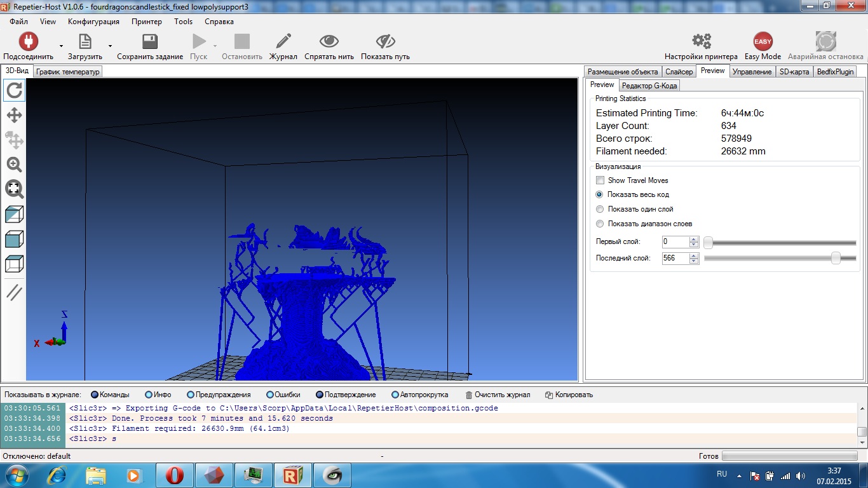Click the Copy log button

tap(569, 395)
